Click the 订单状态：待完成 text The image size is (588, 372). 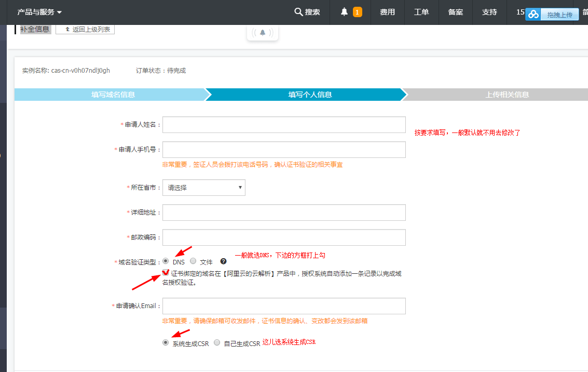(x=161, y=71)
